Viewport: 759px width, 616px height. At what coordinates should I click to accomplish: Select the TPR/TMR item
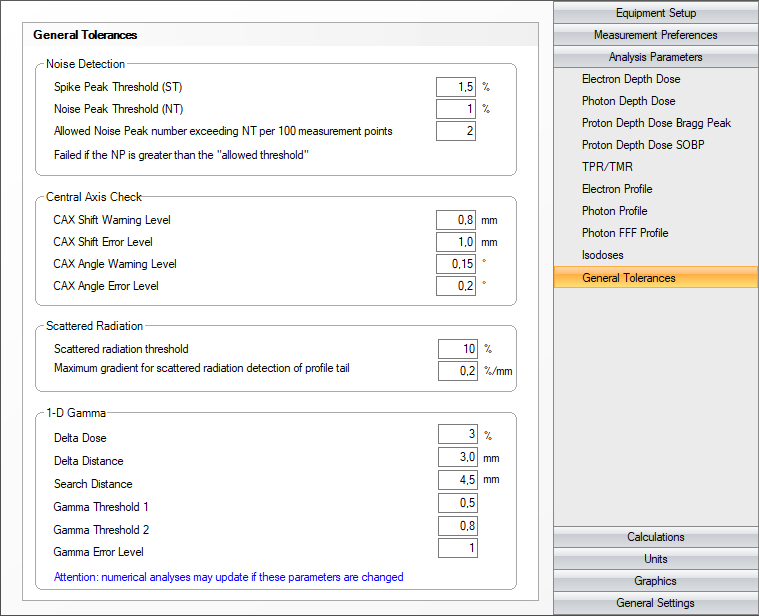click(x=607, y=166)
